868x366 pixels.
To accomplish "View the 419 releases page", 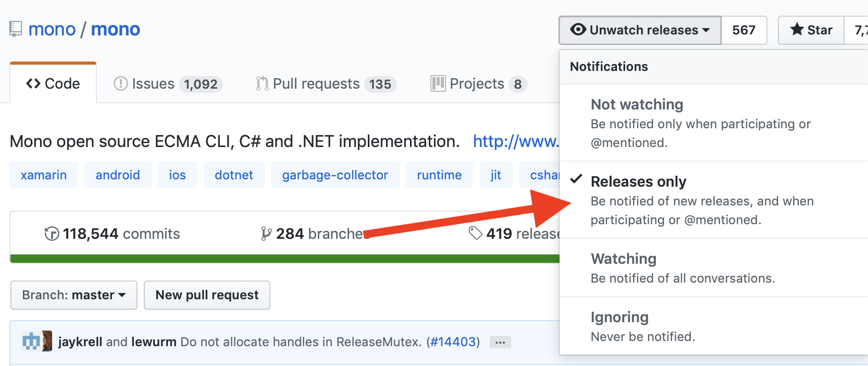I will (514, 234).
